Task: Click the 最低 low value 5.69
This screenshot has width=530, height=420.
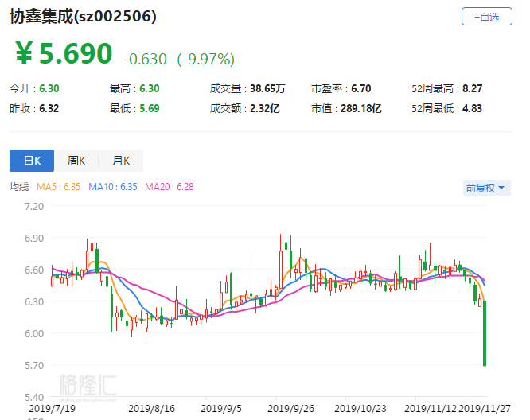Action: (150, 108)
